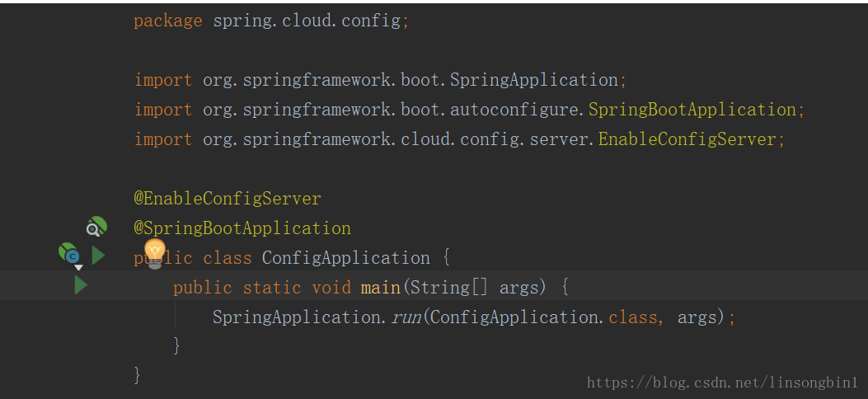Click the class keyword before ConfigApplication

(228, 258)
